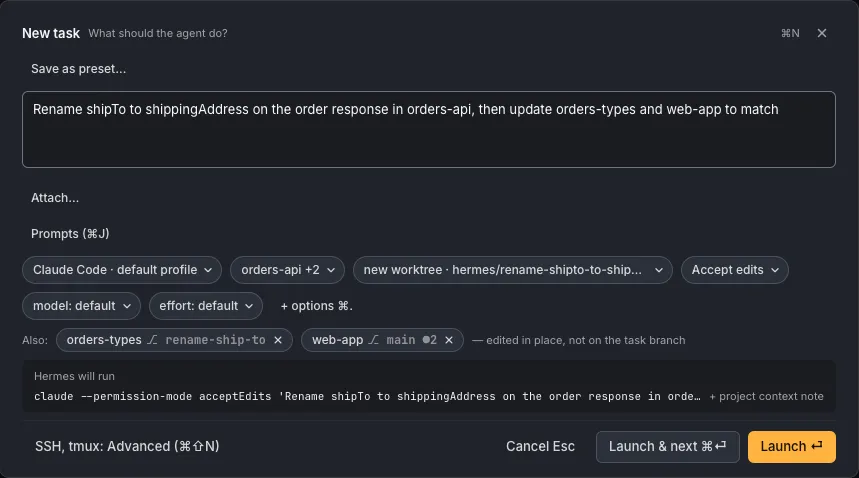Click Cancel Esc
Viewport: 859px width, 478px height.
(x=540, y=446)
